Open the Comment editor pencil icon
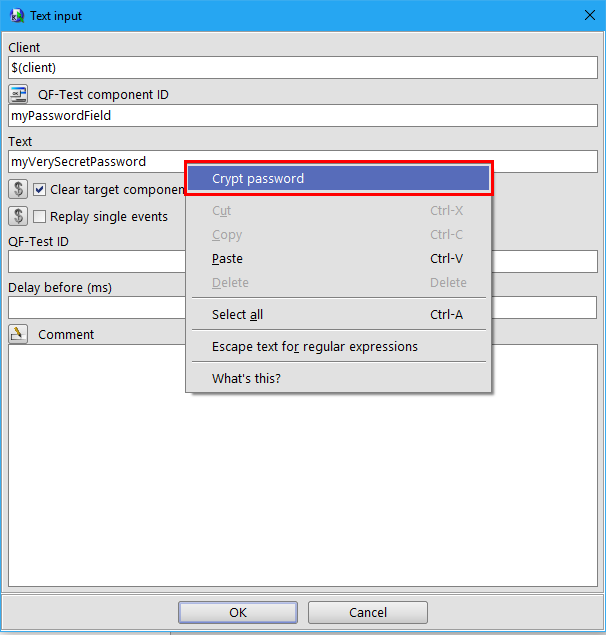Screen dimensions: 606x635 (x=18, y=334)
